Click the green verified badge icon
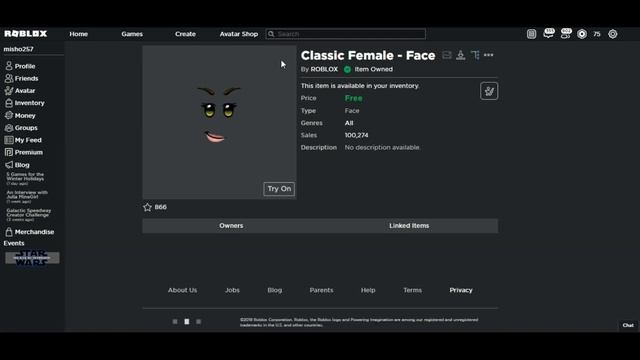This screenshot has height=360, width=640. (347, 69)
